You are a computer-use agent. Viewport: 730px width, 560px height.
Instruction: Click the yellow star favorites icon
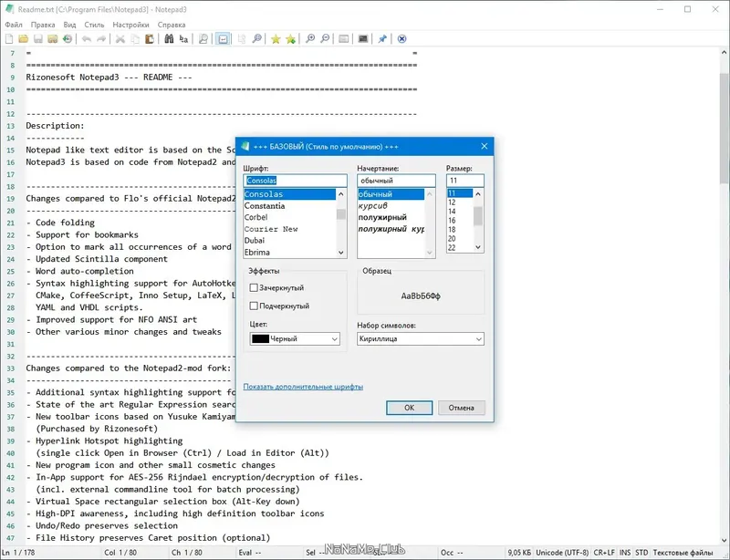point(276,39)
